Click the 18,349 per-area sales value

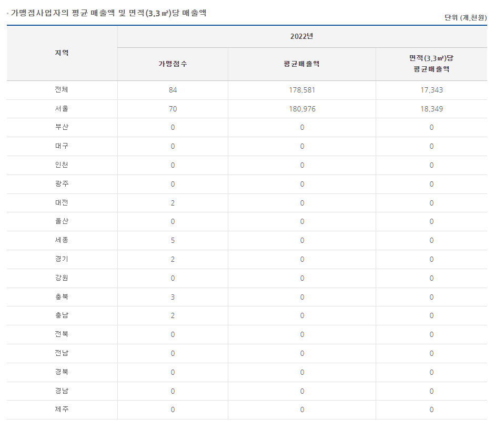point(431,109)
